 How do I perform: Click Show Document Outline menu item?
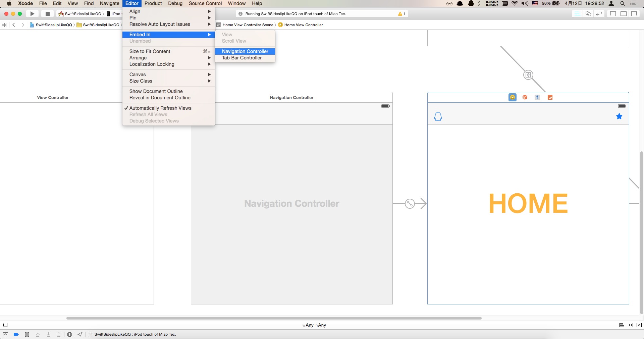[168, 91]
